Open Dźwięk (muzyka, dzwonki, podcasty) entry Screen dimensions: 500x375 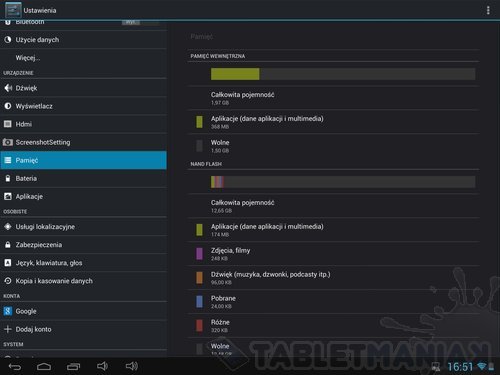pos(333,278)
